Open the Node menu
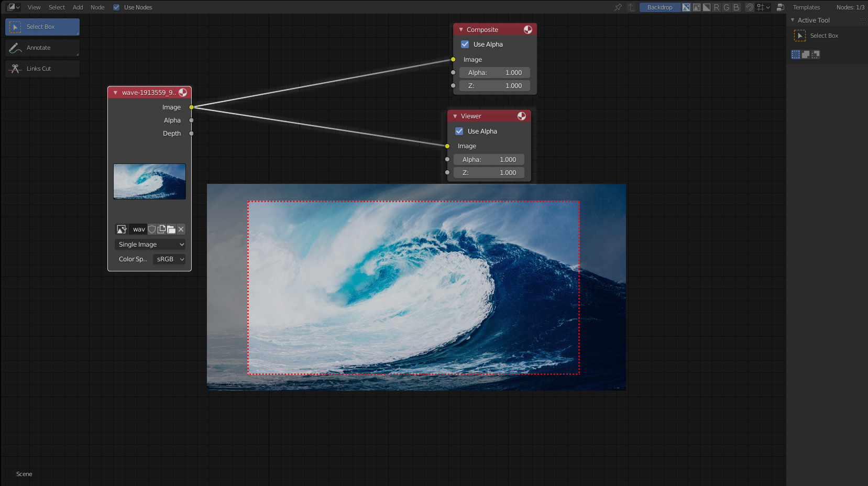Viewport: 868px width, 486px height. (x=97, y=7)
